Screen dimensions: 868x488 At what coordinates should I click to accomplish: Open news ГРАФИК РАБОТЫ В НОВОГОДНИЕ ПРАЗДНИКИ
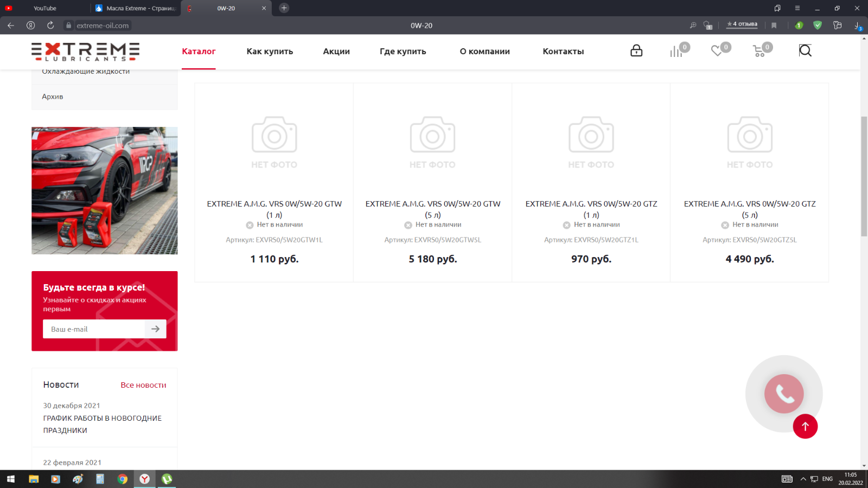click(x=103, y=424)
